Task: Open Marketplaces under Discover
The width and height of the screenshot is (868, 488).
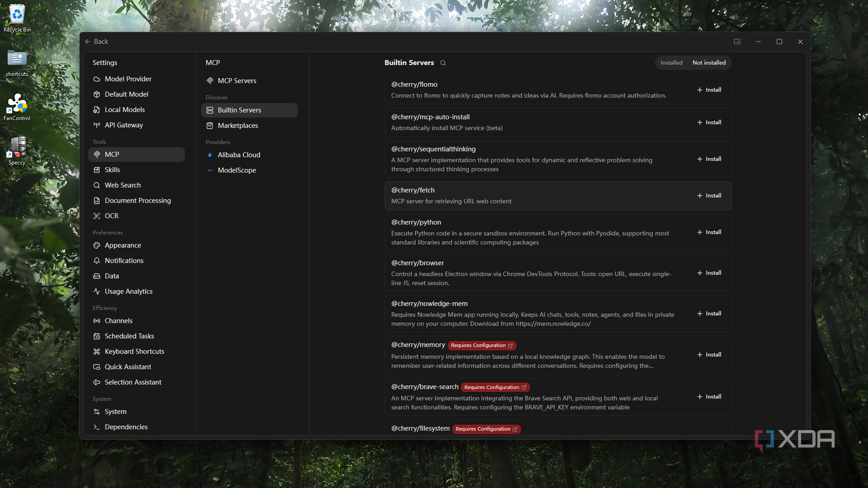Action: coord(249,126)
